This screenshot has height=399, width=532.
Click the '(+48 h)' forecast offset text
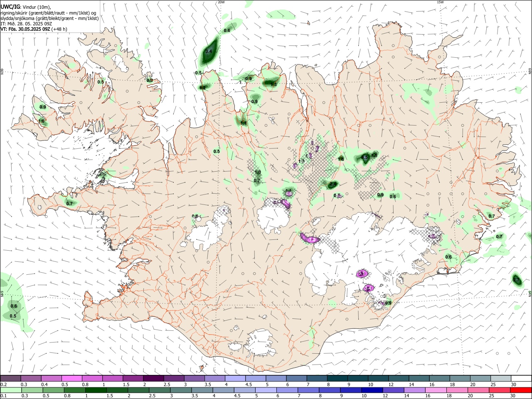click(59, 30)
